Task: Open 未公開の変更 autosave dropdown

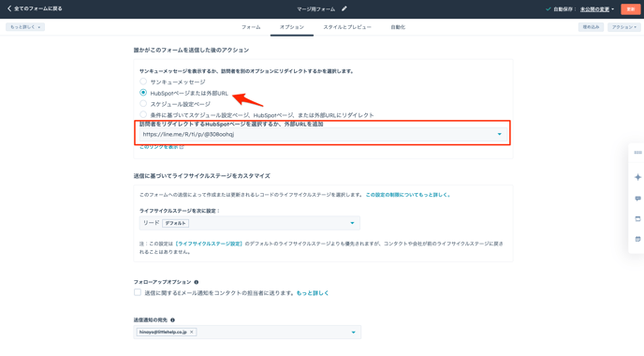Action: point(597,9)
